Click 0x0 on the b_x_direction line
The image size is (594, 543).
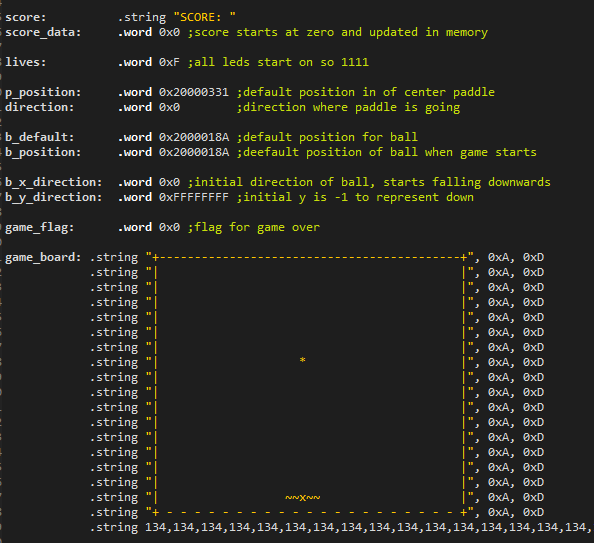[x=169, y=183]
